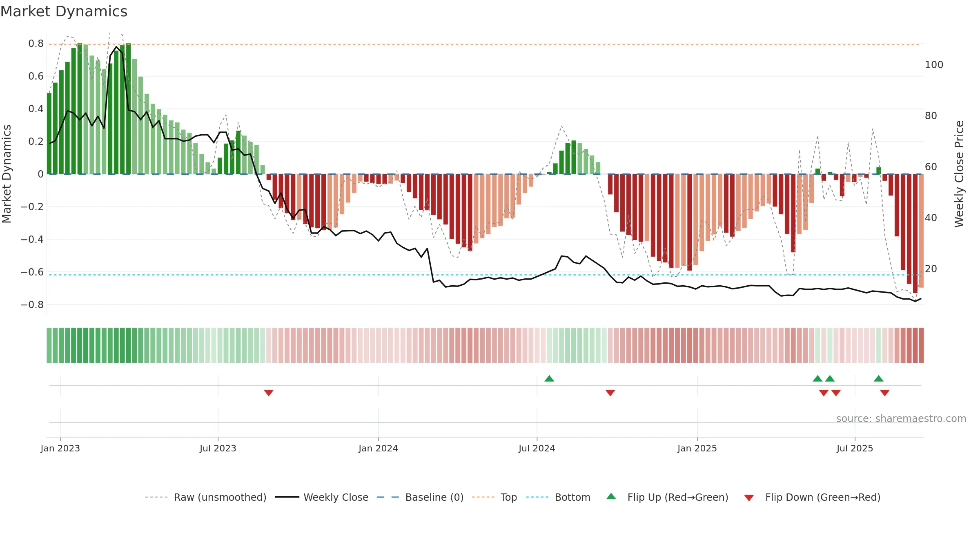Image resolution: width=980 pixels, height=551 pixels.
Task: Click the 100 right axis tick label
Action: coord(934,65)
